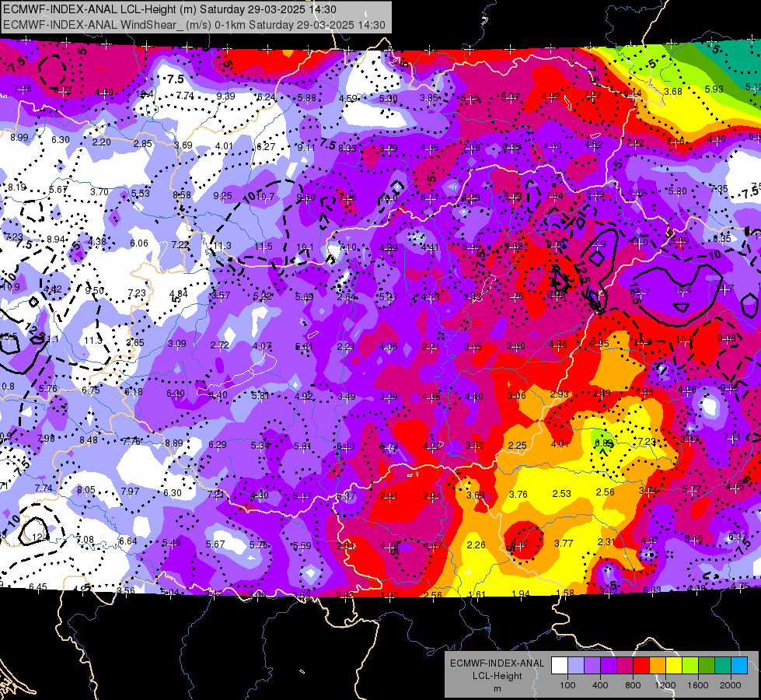761x700 pixels.
Task: Click the grid value 2.20
Action: [x=101, y=142]
